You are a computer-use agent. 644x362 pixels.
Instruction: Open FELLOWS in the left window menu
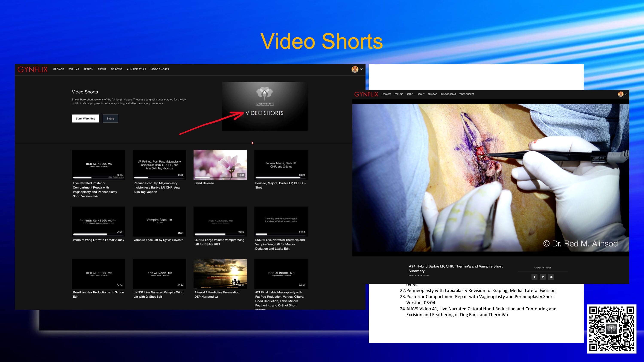tap(117, 69)
